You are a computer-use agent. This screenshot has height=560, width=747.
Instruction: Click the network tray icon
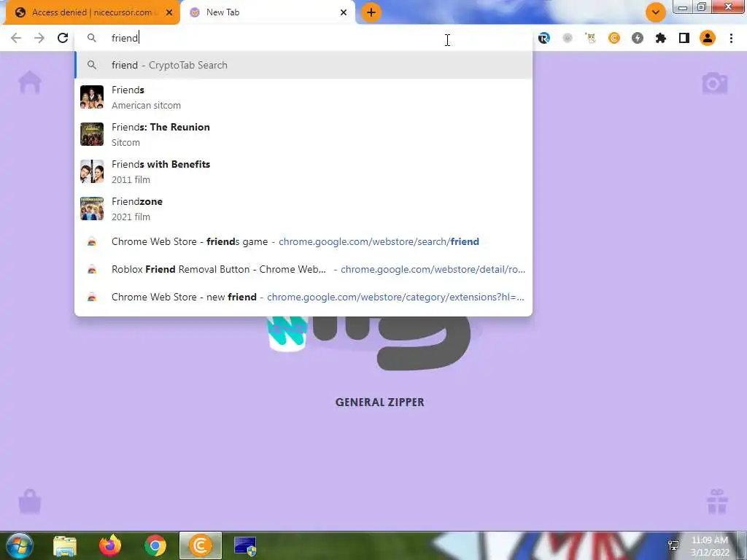673,545
